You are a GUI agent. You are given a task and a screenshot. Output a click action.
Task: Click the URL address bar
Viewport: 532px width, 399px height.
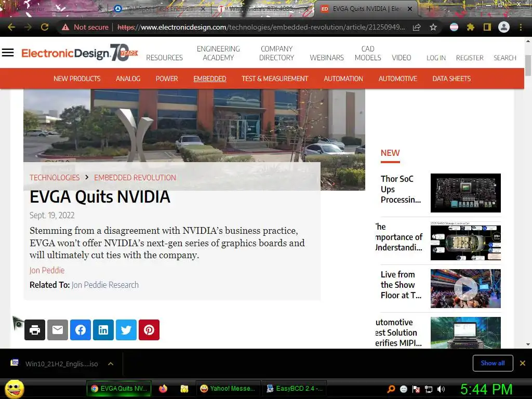pos(261,27)
